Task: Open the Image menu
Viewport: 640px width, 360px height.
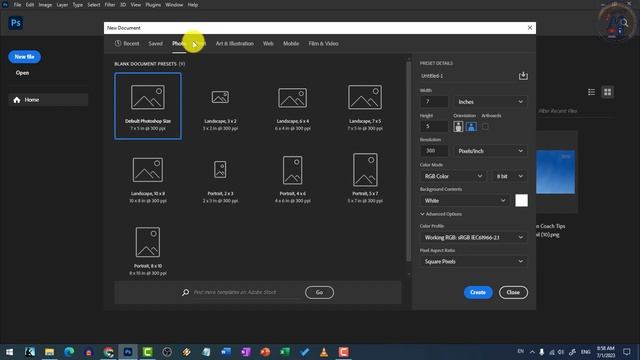Action: pyautogui.click(x=45, y=5)
